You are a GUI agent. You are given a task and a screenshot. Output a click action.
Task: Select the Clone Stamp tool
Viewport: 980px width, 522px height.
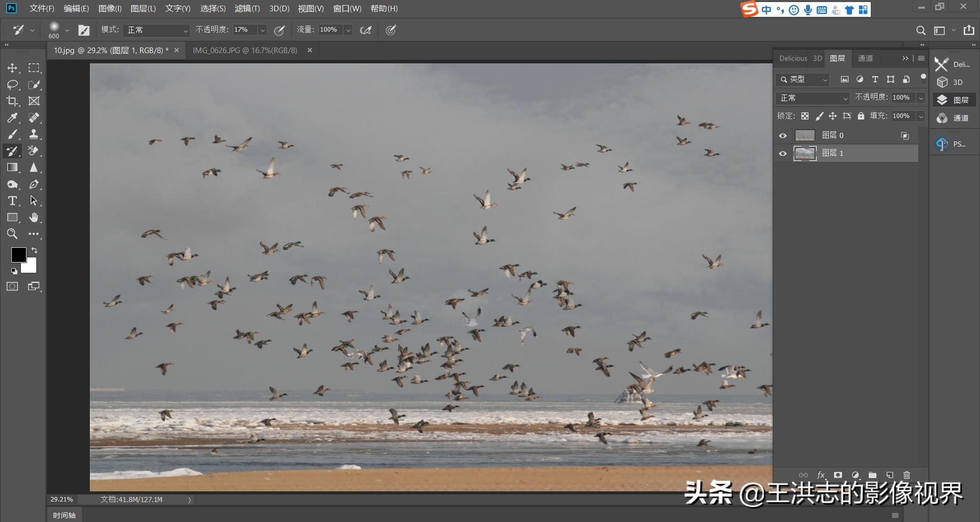point(34,134)
